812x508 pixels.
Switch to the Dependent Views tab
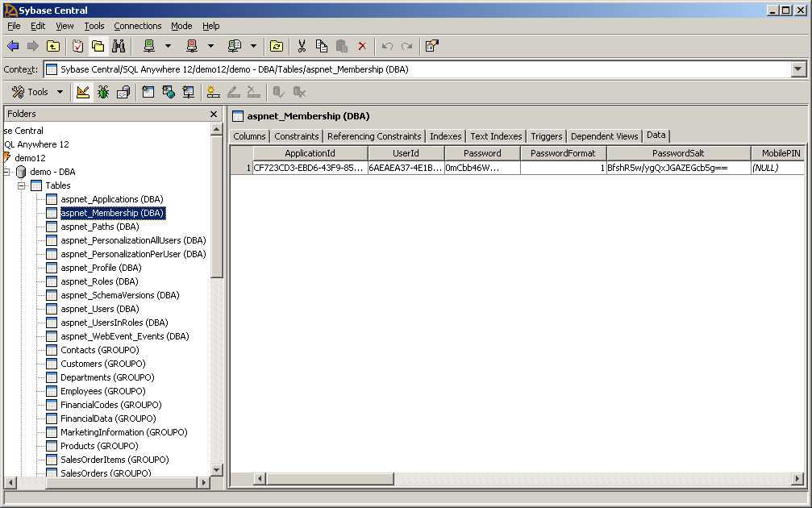pos(604,136)
